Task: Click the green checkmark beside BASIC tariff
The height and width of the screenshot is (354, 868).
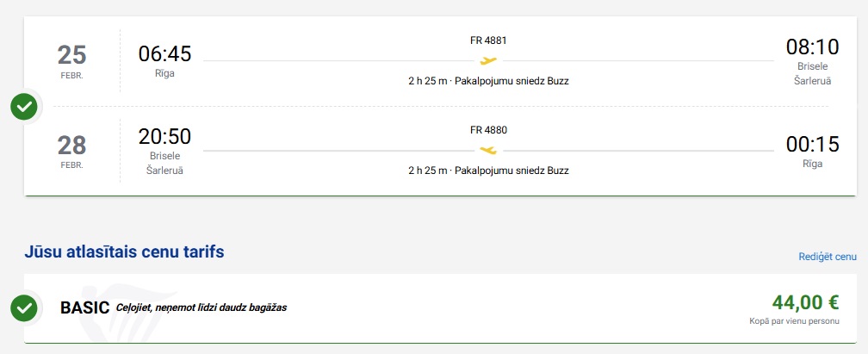Action: (24, 307)
